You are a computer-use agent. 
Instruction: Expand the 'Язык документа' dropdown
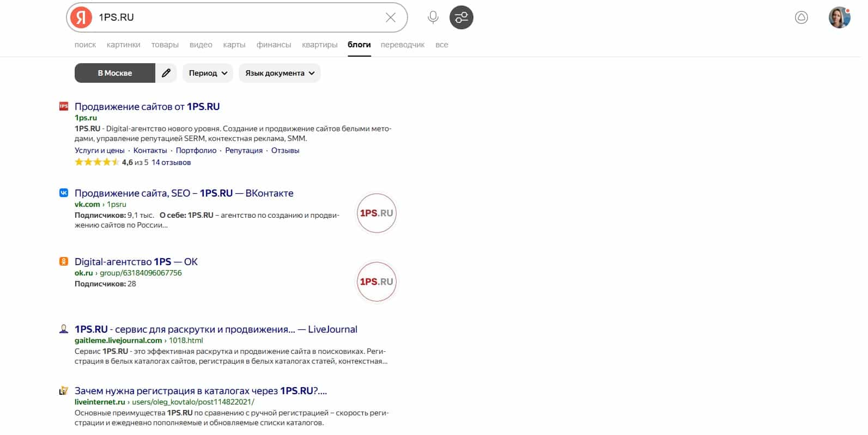pyautogui.click(x=280, y=73)
